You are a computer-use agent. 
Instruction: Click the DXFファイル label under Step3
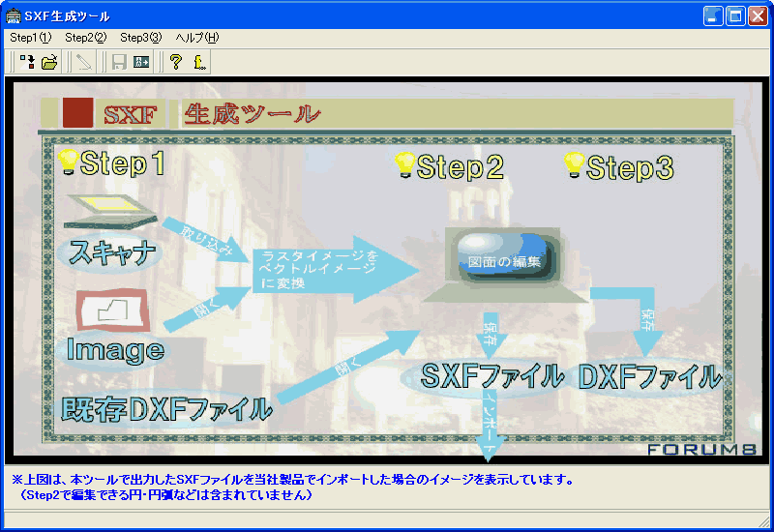click(x=649, y=377)
